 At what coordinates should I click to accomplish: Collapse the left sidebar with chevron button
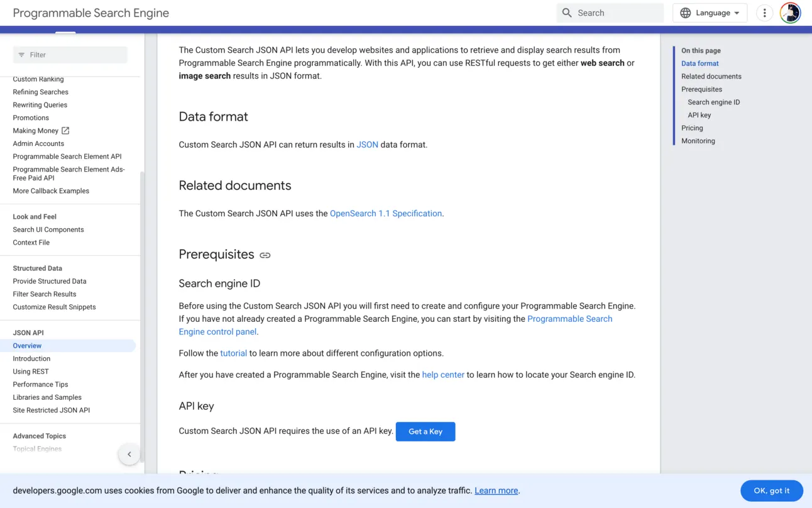pos(129,454)
